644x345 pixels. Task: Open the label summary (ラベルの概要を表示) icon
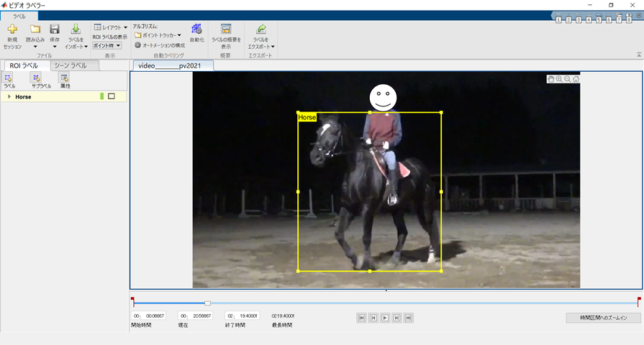(x=226, y=29)
